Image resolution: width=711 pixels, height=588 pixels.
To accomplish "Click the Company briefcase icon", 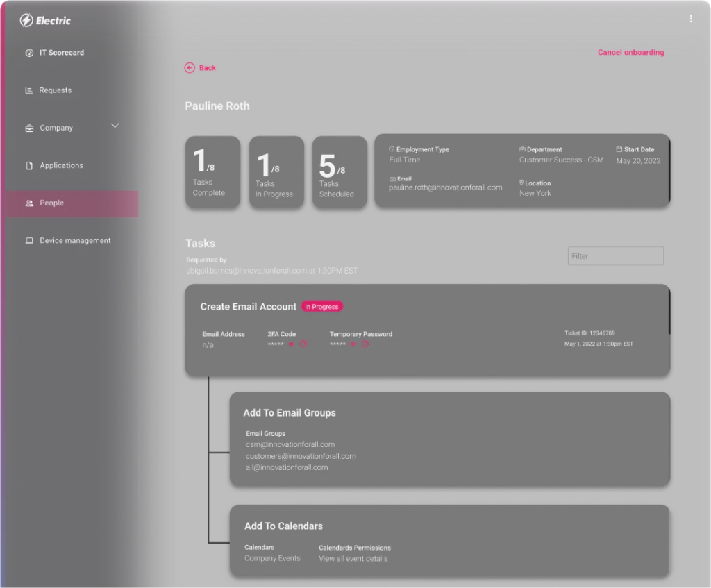I will 28,128.
